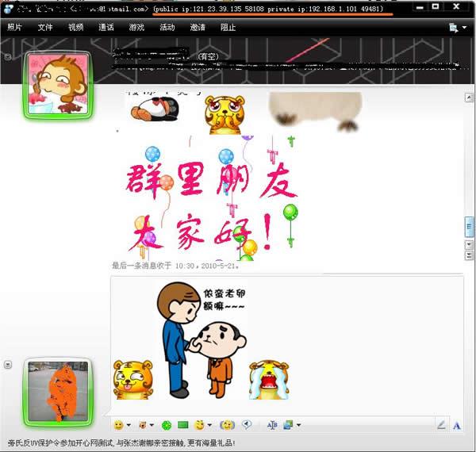
Task: Open the 照片 menu
Action: click(x=14, y=27)
